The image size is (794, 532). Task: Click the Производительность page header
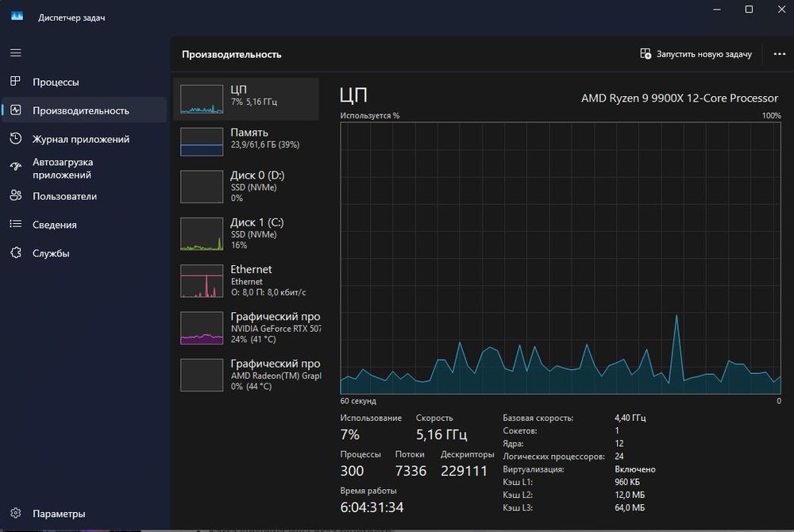pos(231,54)
